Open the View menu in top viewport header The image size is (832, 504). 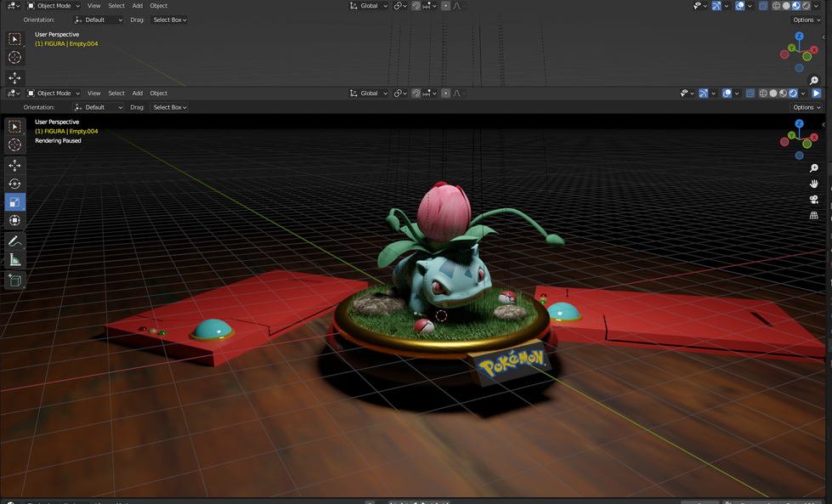click(93, 6)
